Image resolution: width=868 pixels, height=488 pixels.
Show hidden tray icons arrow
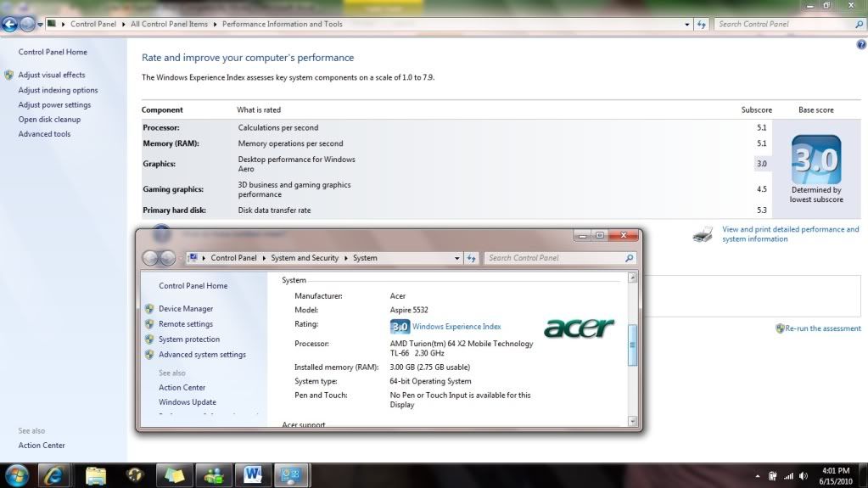758,476
